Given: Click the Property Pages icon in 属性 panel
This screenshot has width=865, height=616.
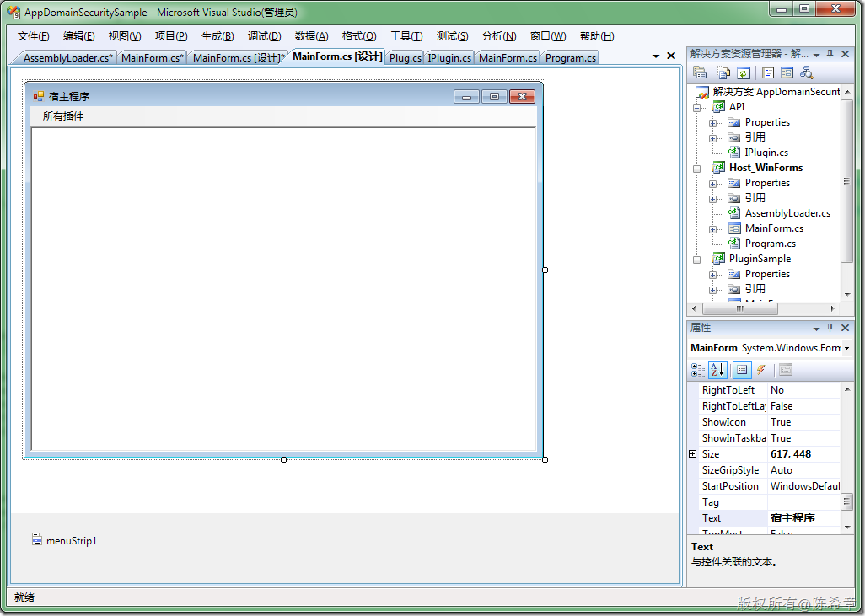Looking at the screenshot, I should (786, 370).
